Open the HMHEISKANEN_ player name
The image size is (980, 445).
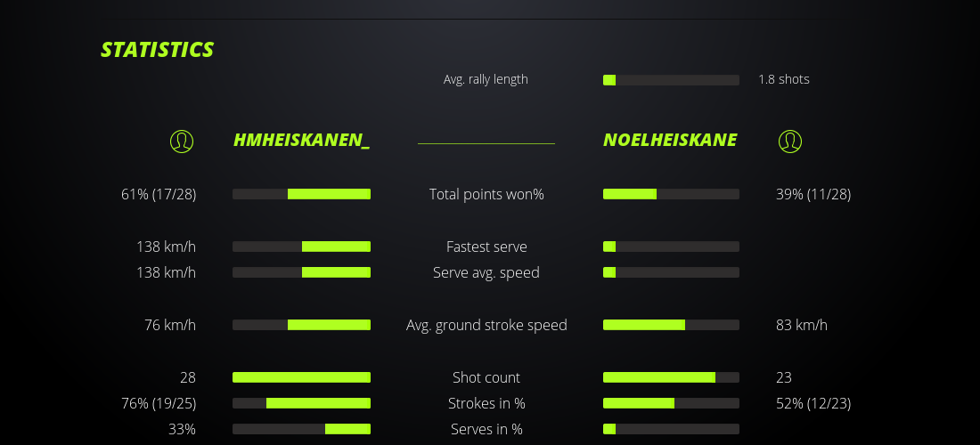[x=301, y=140]
